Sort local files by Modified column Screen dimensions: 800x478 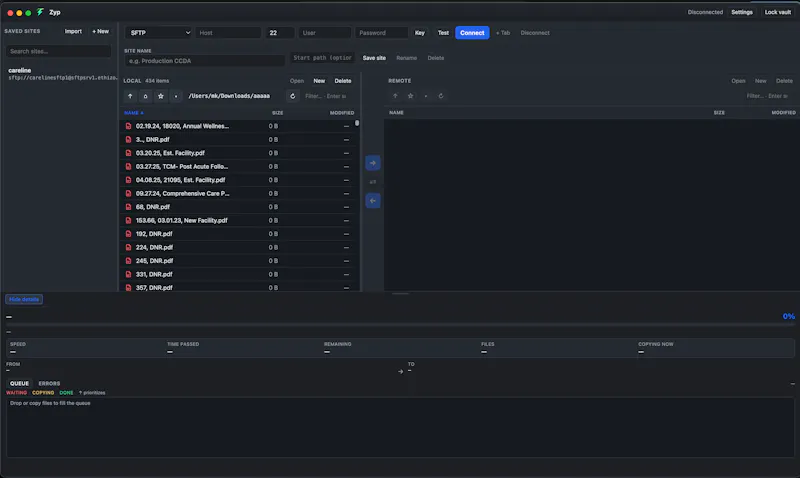click(342, 113)
